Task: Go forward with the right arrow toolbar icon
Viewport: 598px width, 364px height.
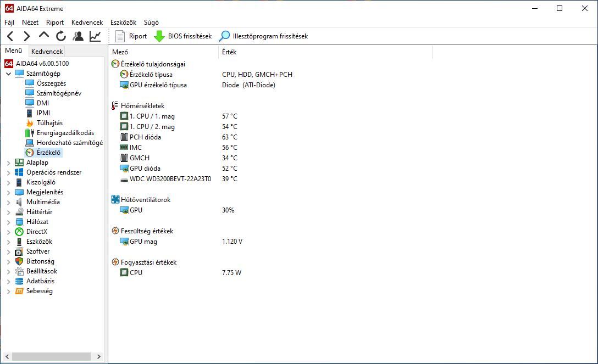Action: [x=26, y=36]
